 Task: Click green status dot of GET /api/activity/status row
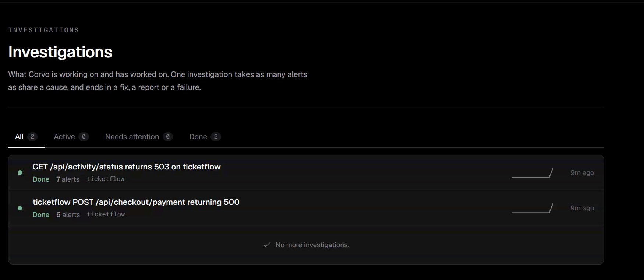[x=20, y=173]
